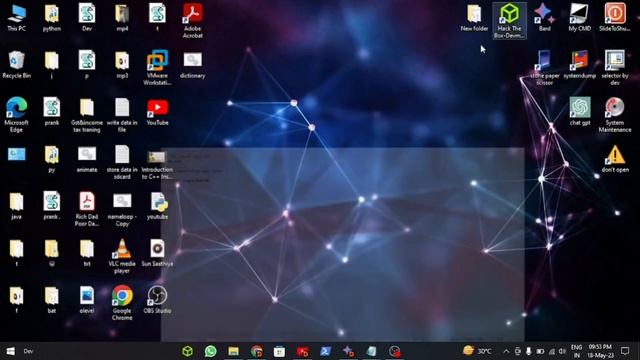Open System Maintenance shortcut

pyautogui.click(x=615, y=115)
